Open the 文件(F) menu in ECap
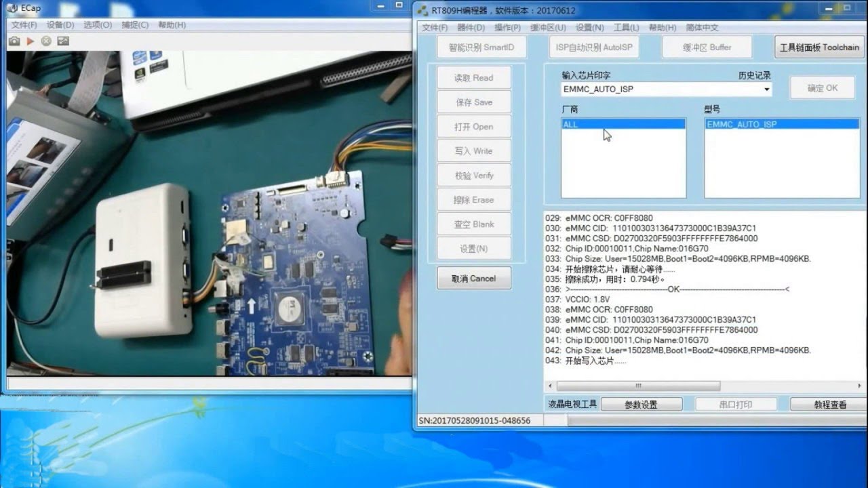868x488 pixels. [x=24, y=24]
